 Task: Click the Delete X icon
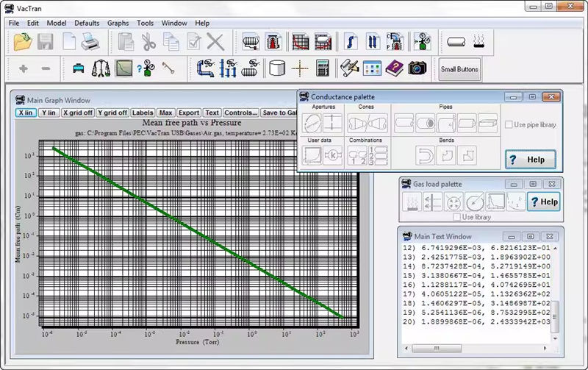click(215, 41)
